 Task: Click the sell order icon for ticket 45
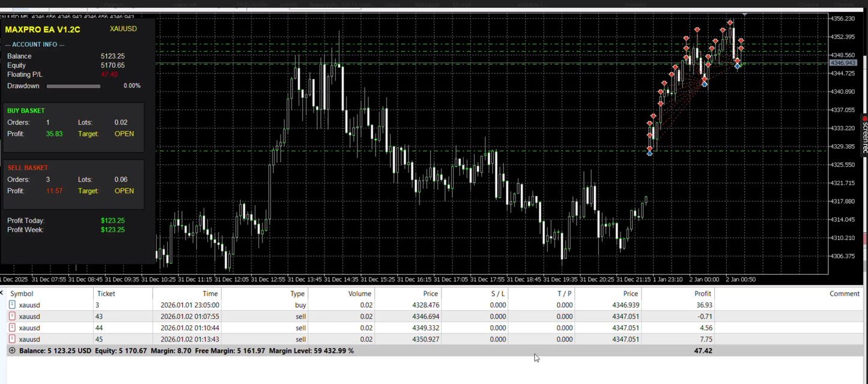12,339
